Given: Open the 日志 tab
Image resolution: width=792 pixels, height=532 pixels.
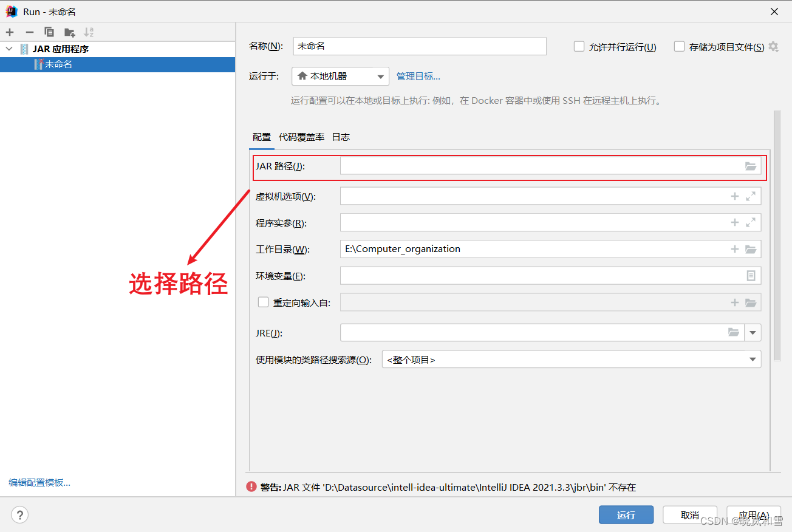Looking at the screenshot, I should pyautogui.click(x=341, y=137).
